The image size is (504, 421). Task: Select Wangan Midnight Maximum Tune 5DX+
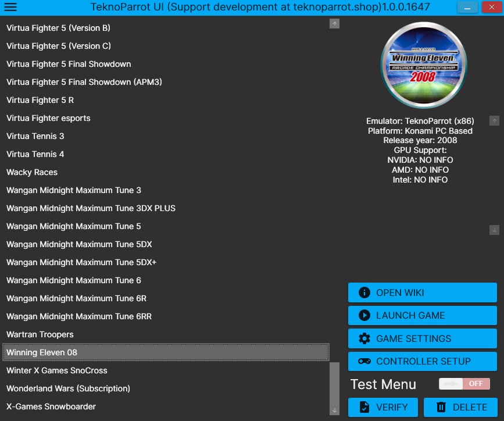[x=166, y=262]
